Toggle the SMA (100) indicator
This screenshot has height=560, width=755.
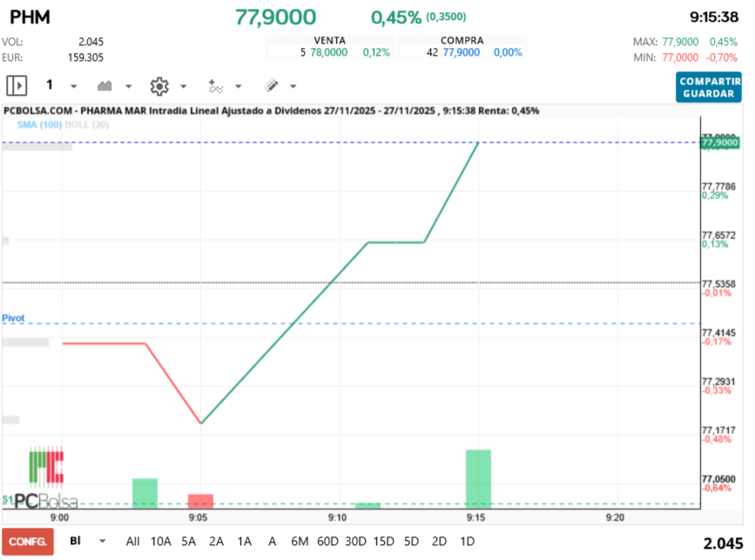click(38, 125)
